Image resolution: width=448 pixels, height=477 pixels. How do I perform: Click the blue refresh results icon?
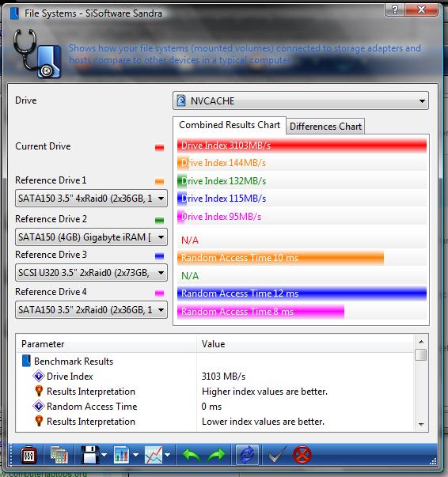(x=247, y=455)
